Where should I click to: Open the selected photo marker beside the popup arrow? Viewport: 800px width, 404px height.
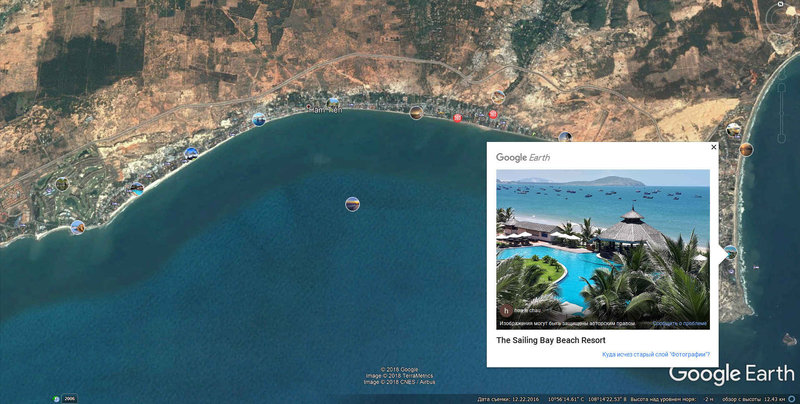coord(731,251)
